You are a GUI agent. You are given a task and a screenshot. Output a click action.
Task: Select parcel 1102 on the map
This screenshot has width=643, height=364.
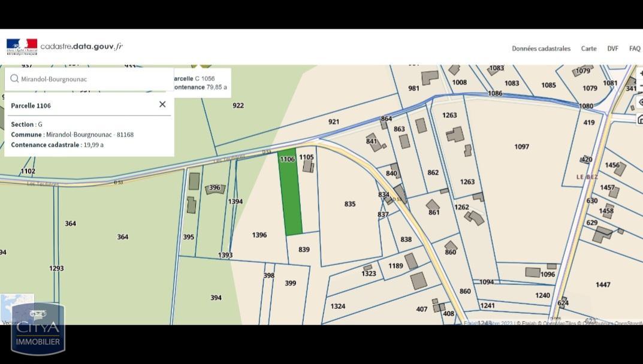coord(28,171)
